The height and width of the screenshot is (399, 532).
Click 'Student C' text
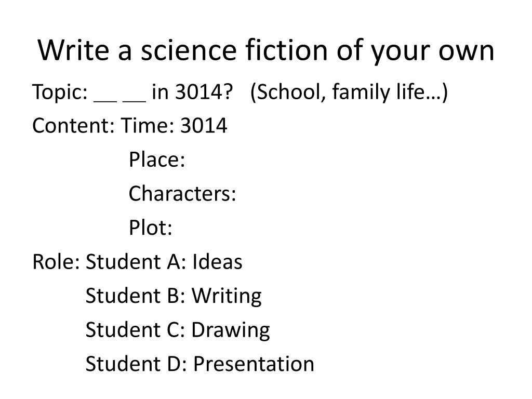point(135,330)
